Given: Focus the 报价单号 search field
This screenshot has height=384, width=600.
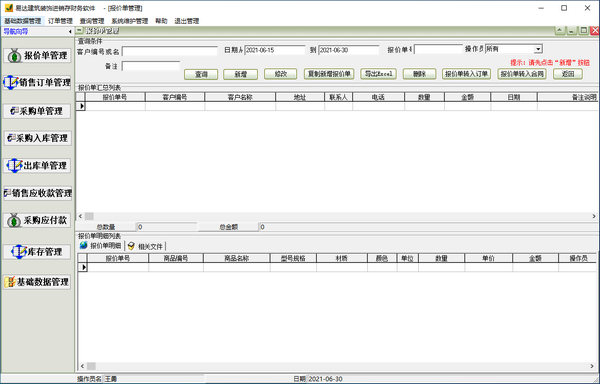Looking at the screenshot, I should 438,49.
